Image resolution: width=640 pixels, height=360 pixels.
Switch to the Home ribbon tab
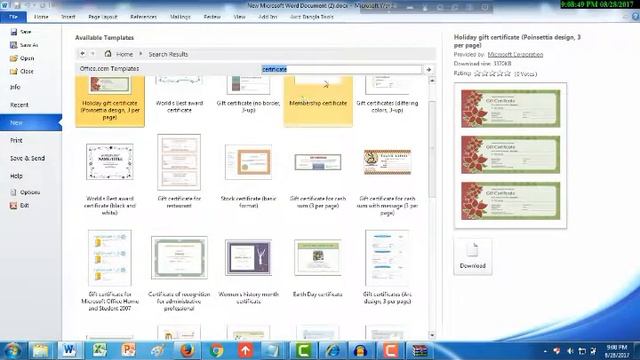[x=41, y=17]
